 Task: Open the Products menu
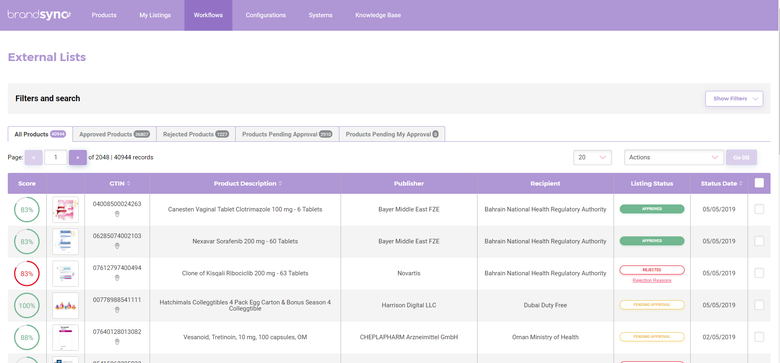pyautogui.click(x=104, y=15)
